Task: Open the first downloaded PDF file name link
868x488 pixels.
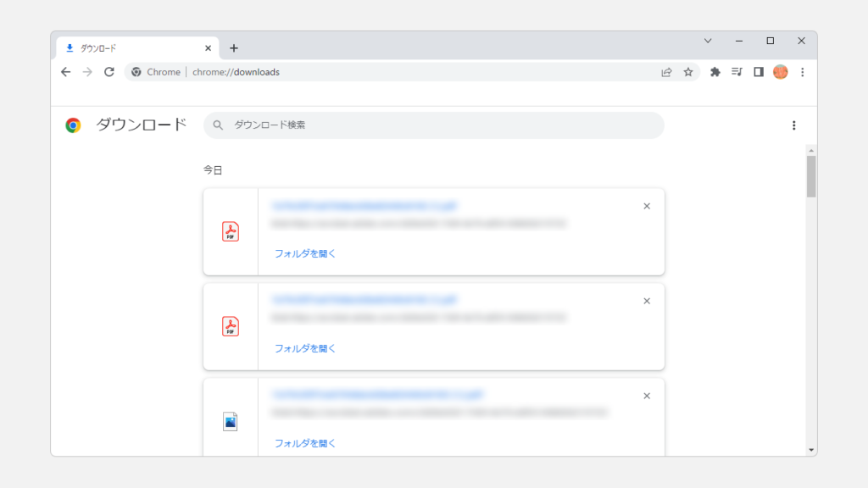Action: 364,206
